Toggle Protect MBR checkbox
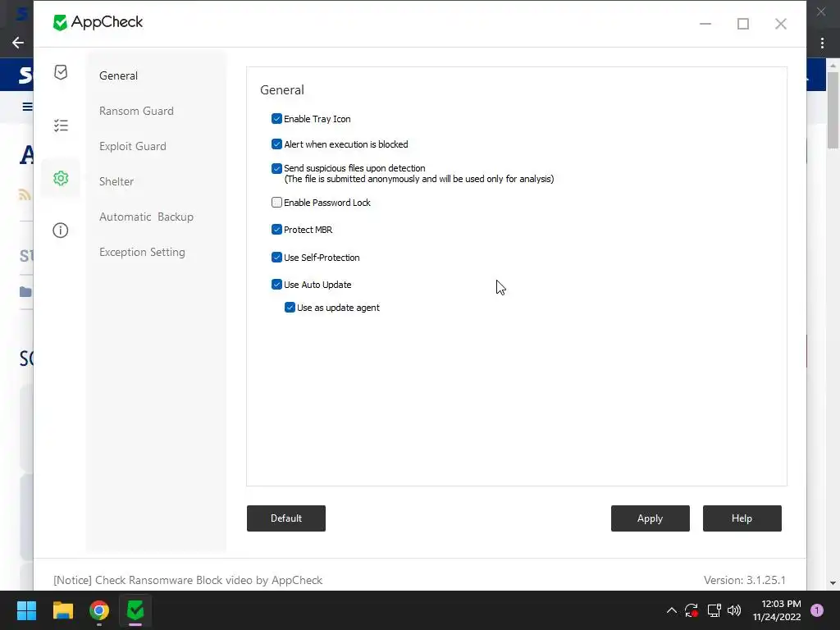This screenshot has height=630, width=840. point(276,230)
